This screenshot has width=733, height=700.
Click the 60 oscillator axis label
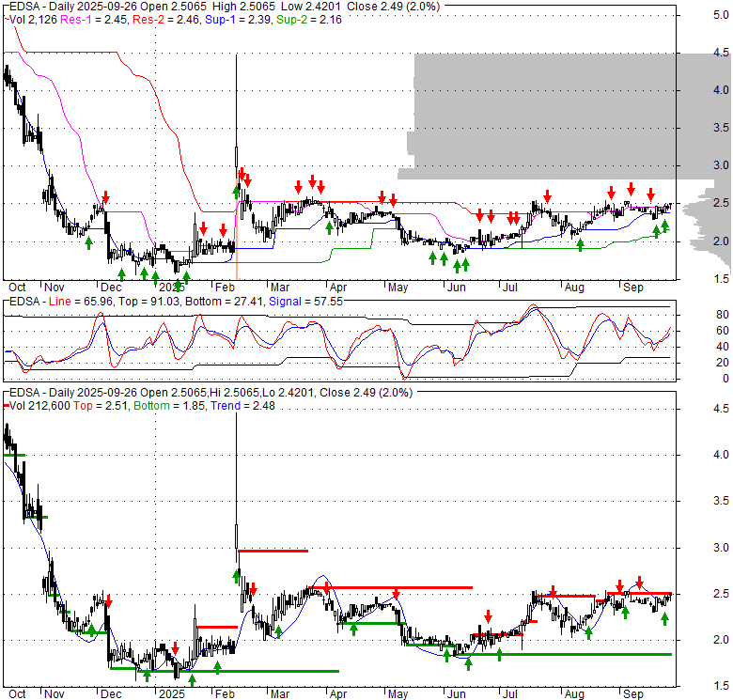point(723,331)
